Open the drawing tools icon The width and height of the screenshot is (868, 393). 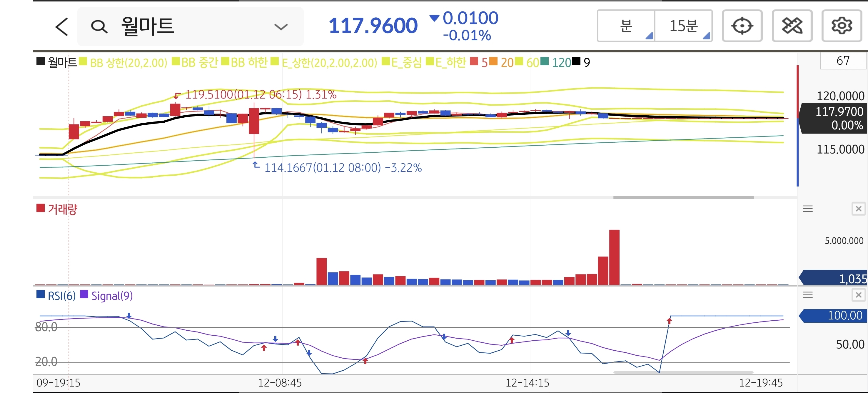coord(792,26)
